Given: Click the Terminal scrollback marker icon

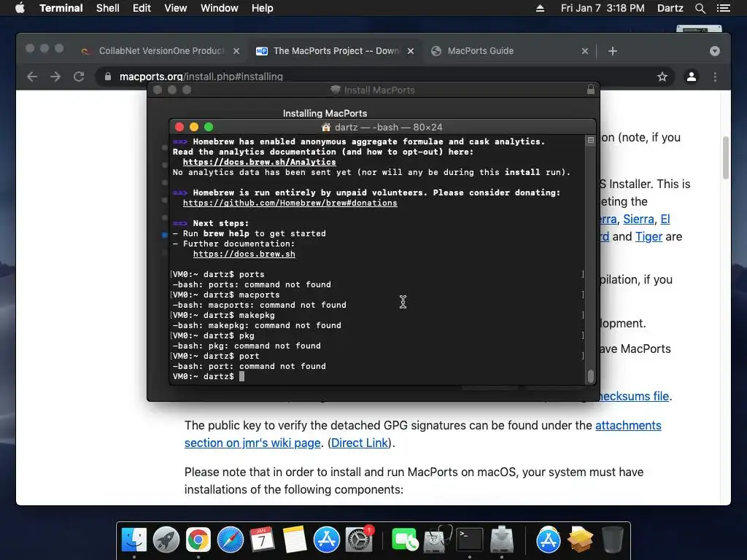Looking at the screenshot, I should click(591, 141).
